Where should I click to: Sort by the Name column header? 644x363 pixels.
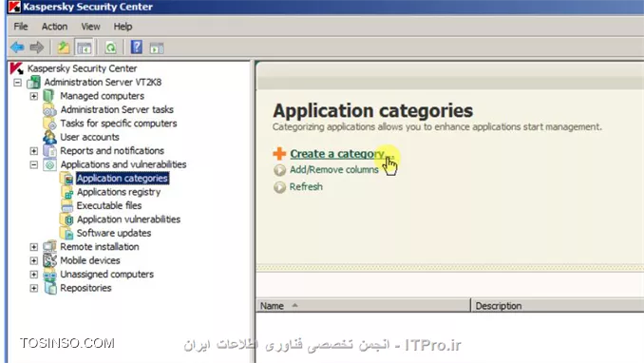pyautogui.click(x=363, y=305)
